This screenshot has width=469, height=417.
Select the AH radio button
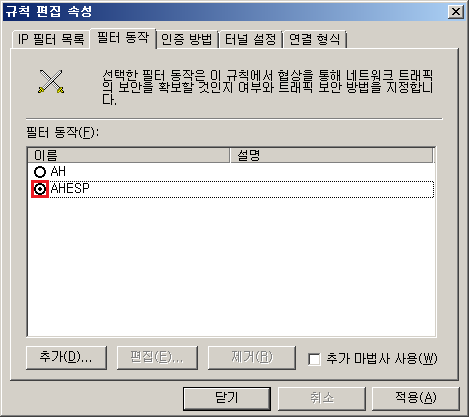coord(40,172)
